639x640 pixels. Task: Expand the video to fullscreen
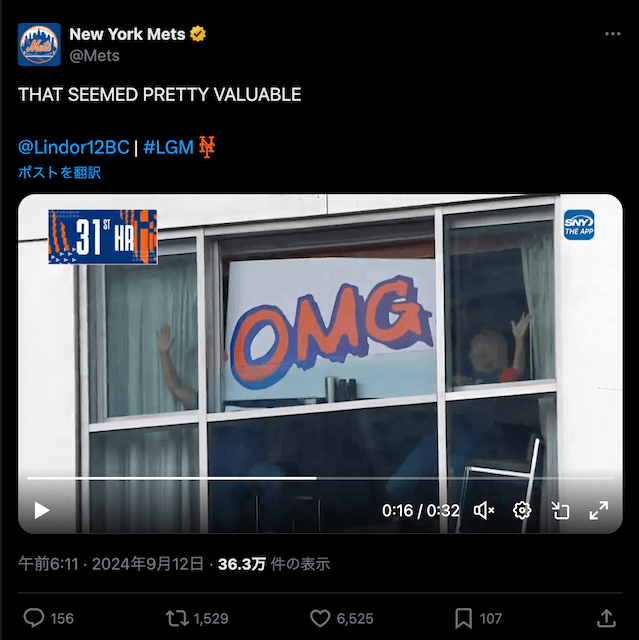pyautogui.click(x=599, y=511)
